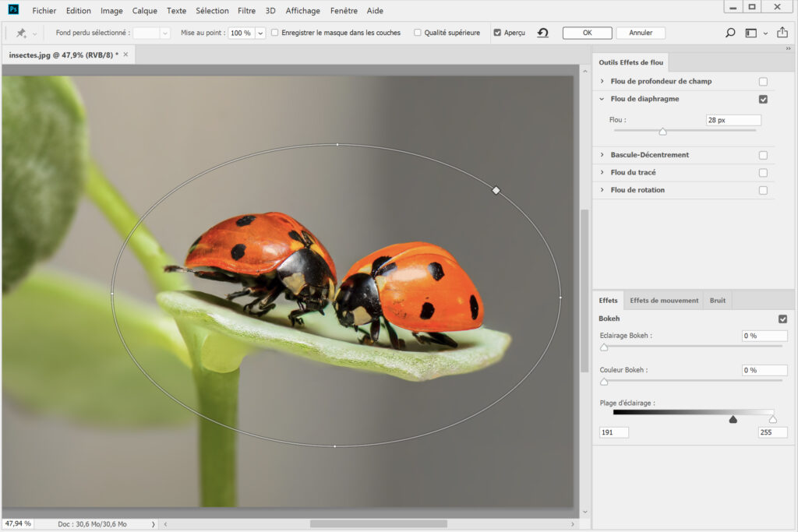
Task: Click the vertical canvas scrollbar thumb
Action: [584, 291]
